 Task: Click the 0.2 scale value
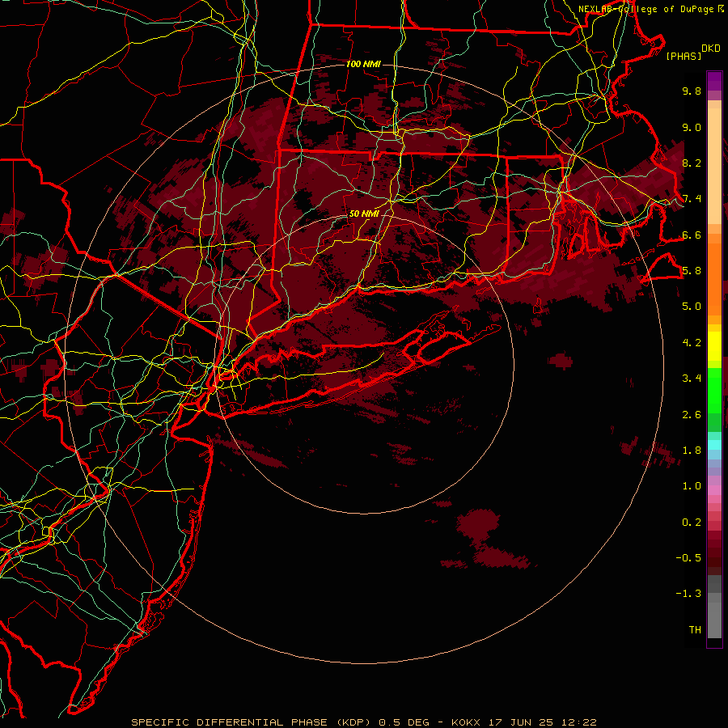click(692, 523)
